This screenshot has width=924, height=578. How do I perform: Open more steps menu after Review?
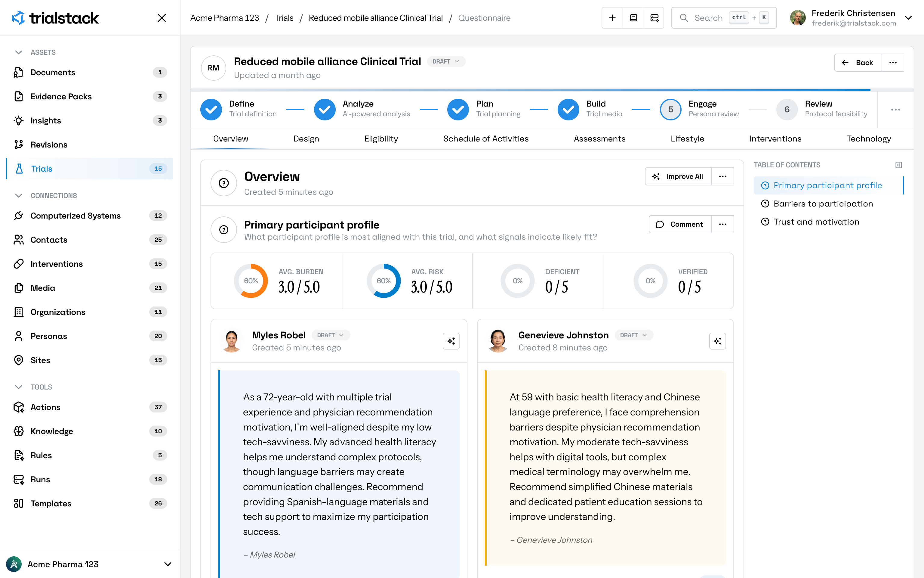pyautogui.click(x=895, y=110)
